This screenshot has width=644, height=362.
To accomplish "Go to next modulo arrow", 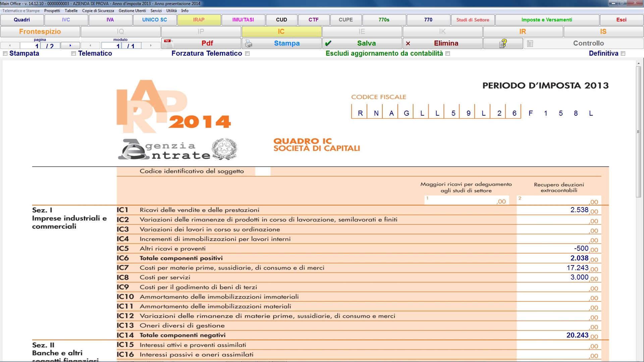I will tap(151, 45).
